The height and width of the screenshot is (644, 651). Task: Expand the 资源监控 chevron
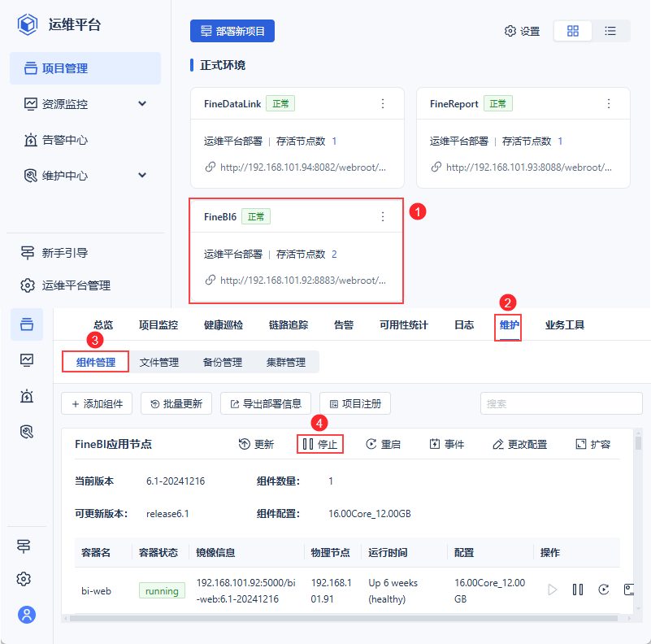142,103
